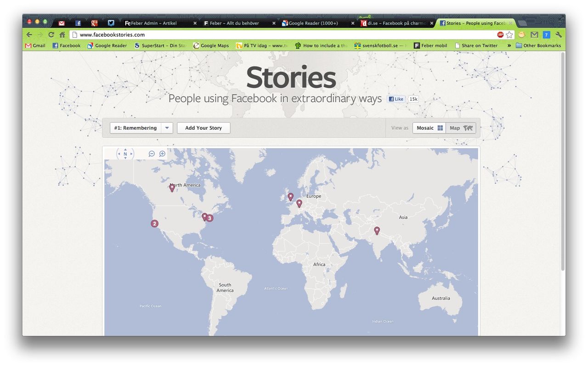Open the Chrome wrench menu

pyautogui.click(x=559, y=34)
